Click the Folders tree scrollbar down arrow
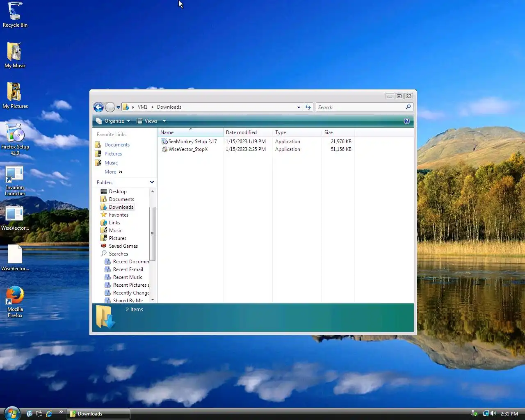525x420 pixels. [153, 300]
